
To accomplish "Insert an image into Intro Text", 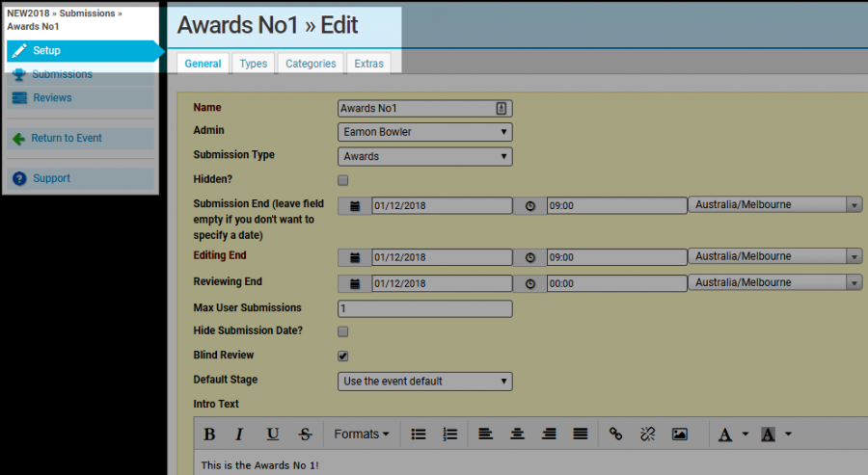I will click(x=679, y=435).
